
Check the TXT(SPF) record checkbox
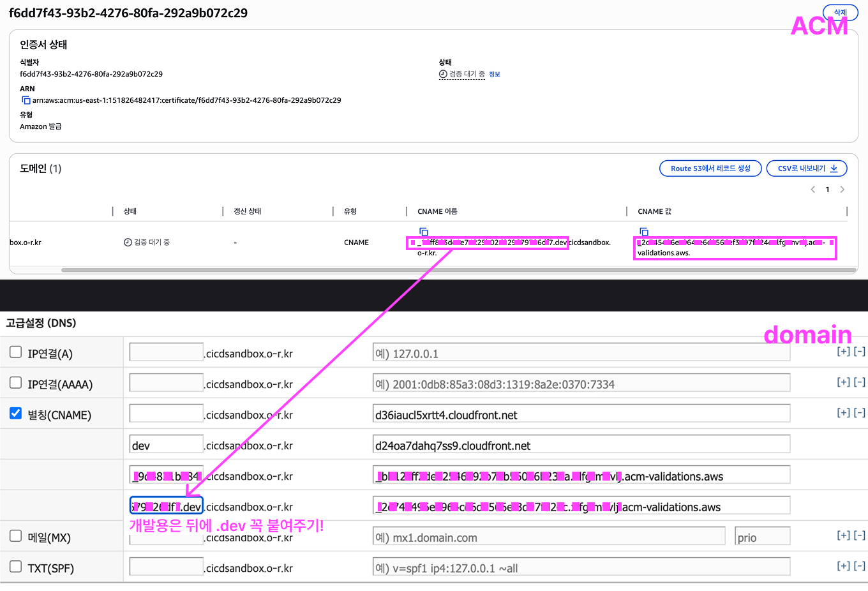(16, 567)
